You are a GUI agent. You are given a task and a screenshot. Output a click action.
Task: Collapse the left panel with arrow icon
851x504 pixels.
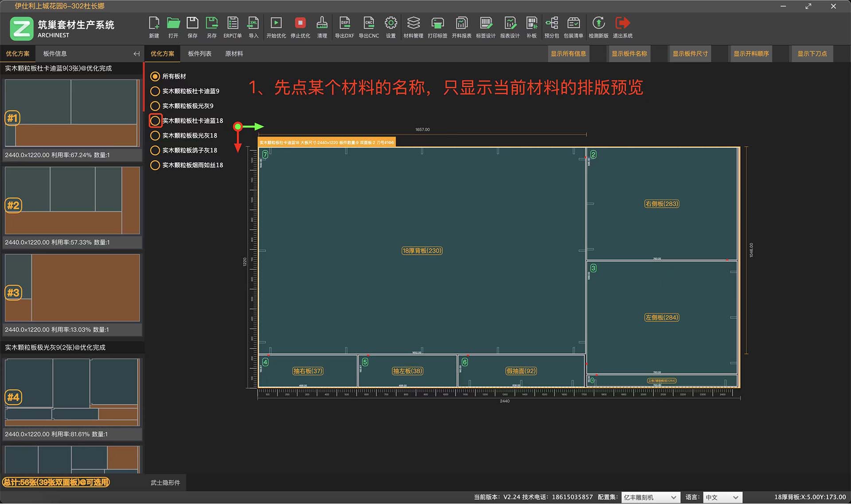(137, 54)
